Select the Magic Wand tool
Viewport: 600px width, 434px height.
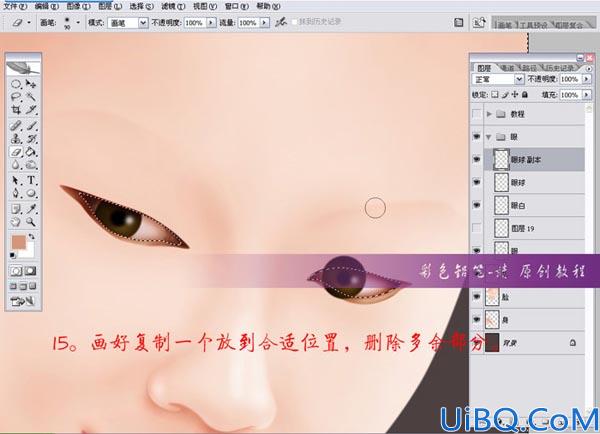31,96
